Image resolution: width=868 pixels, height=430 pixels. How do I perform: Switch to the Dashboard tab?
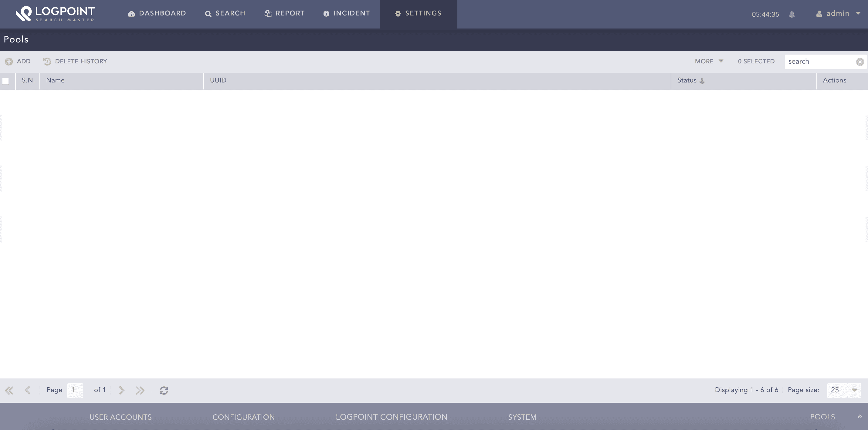point(157,13)
